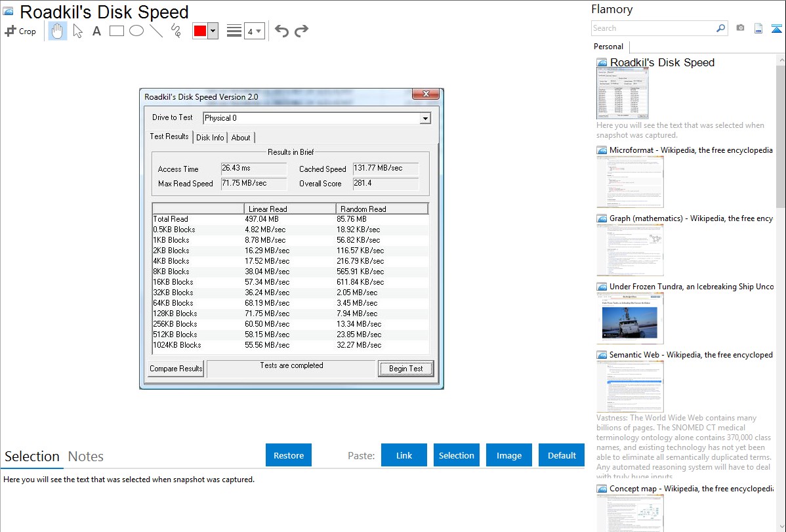Image resolution: width=786 pixels, height=532 pixels.
Task: Click the Flamory icon beside the main title
Action: click(x=8, y=12)
